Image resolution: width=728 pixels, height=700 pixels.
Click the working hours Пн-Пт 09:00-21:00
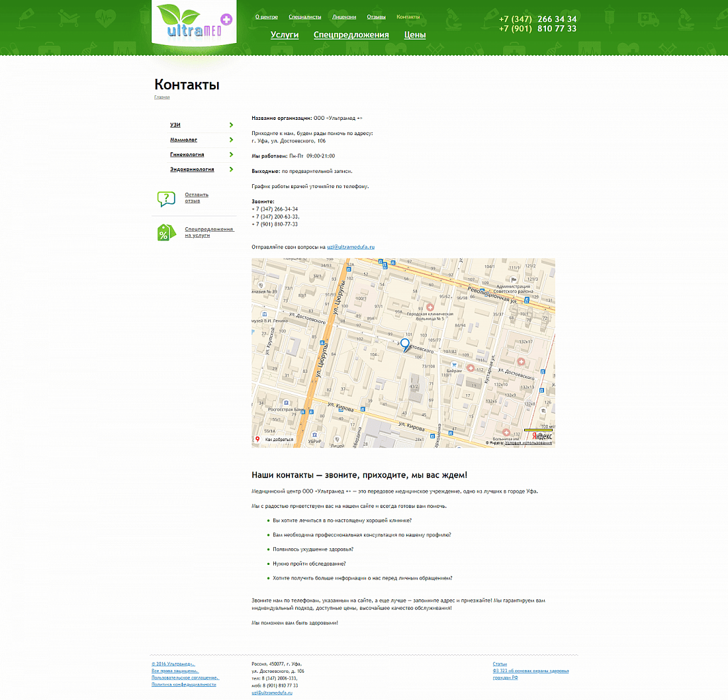(x=312, y=156)
